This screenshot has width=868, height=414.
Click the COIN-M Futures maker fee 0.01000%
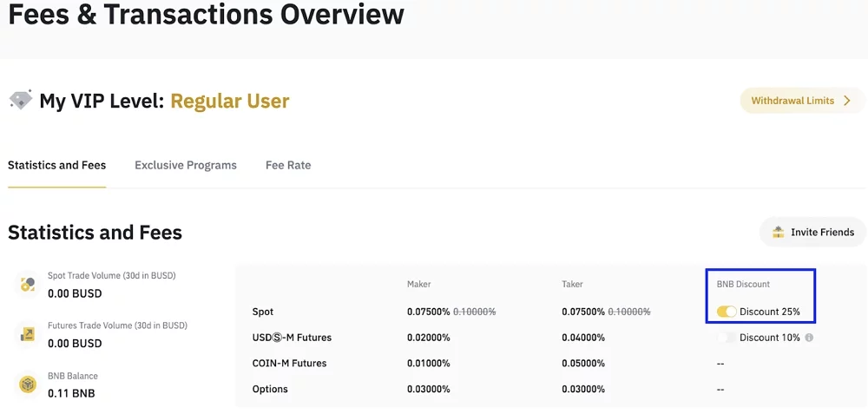pyautogui.click(x=429, y=364)
